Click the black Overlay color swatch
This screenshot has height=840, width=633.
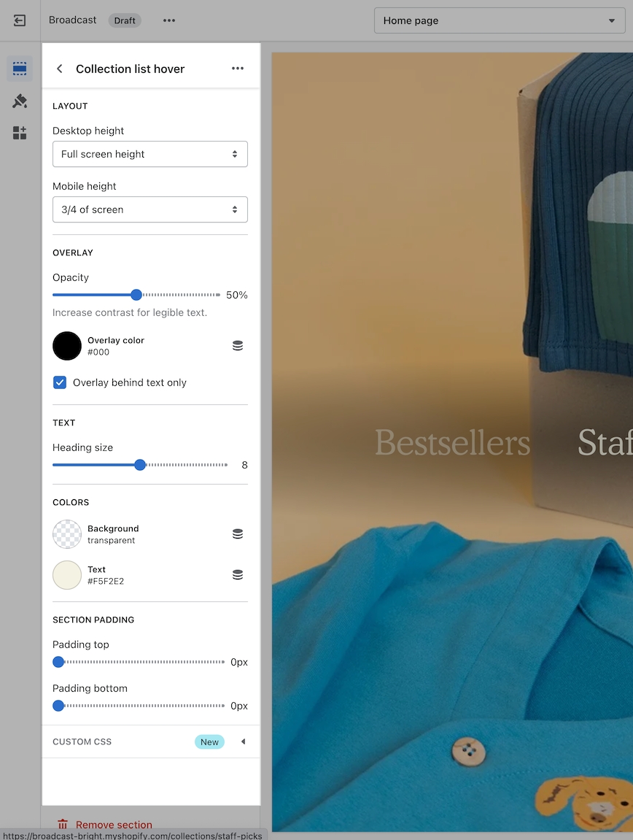pyautogui.click(x=67, y=346)
